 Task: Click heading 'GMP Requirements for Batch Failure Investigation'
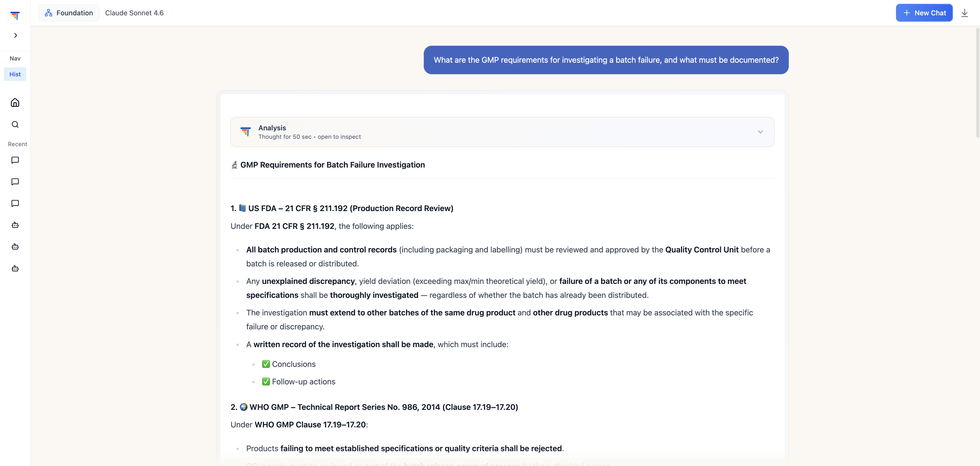coord(332,165)
